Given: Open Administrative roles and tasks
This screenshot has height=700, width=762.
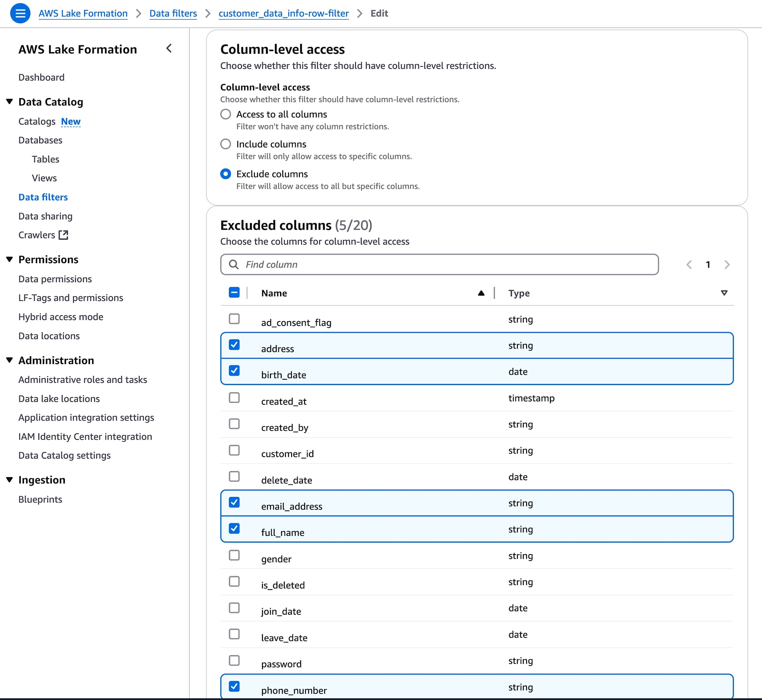Looking at the screenshot, I should coord(83,380).
